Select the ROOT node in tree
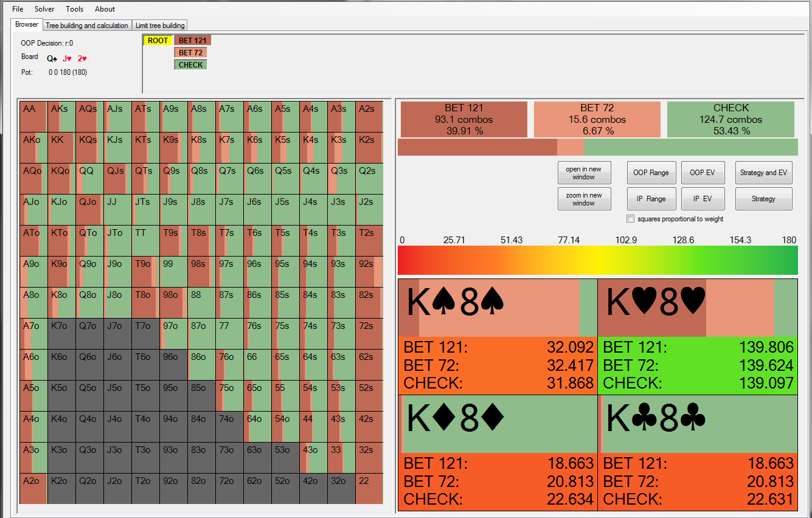Image resolution: width=812 pixels, height=518 pixels. click(158, 41)
